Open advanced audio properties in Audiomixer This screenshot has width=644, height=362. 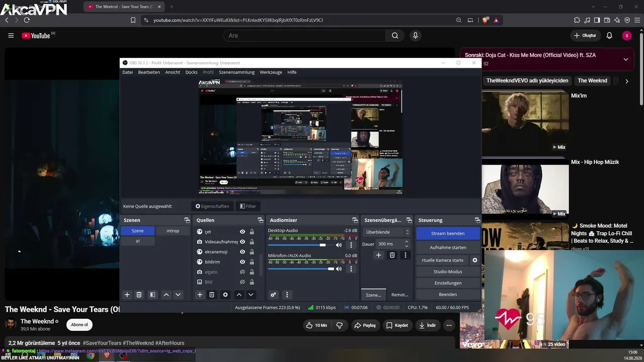pos(273,295)
